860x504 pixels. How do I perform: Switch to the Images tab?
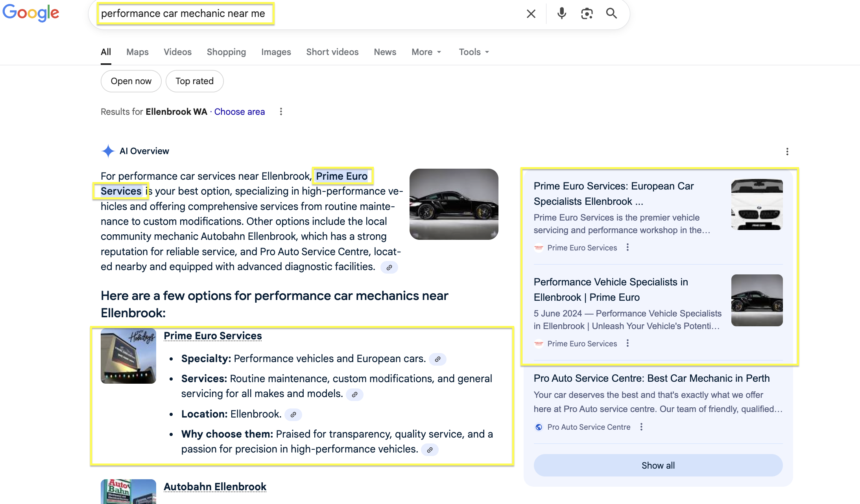coord(276,52)
